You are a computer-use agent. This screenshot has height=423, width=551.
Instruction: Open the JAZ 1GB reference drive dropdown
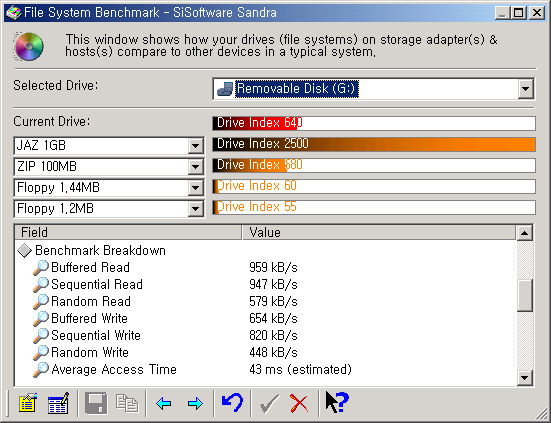point(195,145)
